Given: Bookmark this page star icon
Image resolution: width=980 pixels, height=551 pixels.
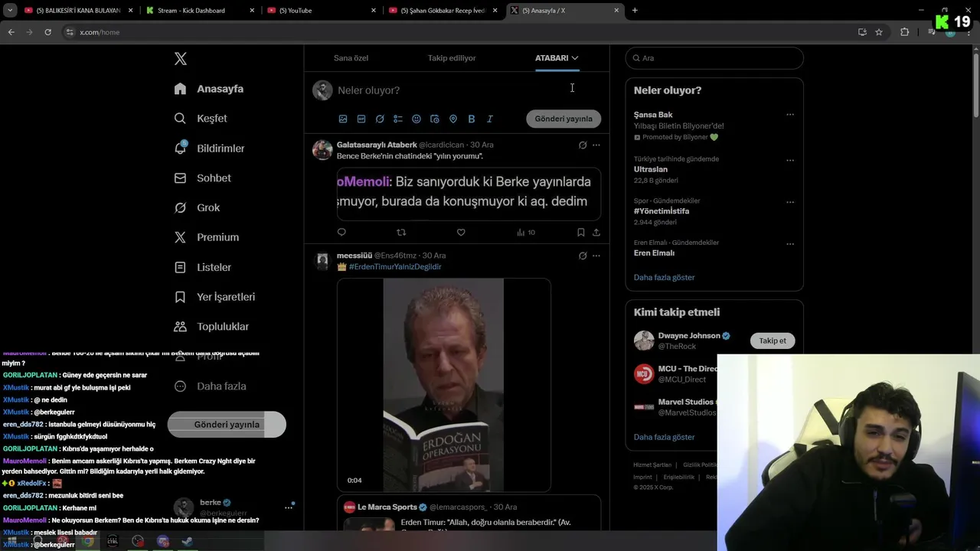Looking at the screenshot, I should click(x=879, y=32).
